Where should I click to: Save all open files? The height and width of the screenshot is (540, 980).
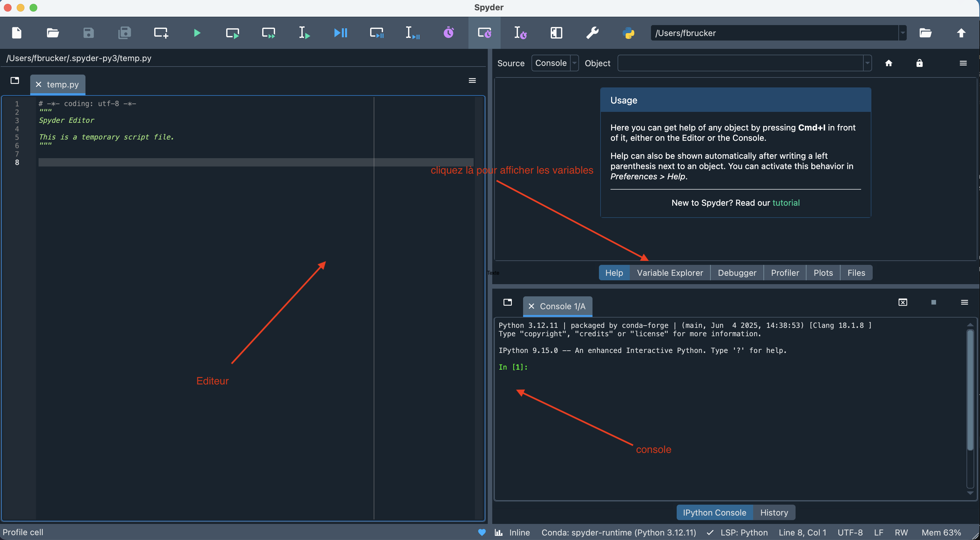click(x=124, y=33)
